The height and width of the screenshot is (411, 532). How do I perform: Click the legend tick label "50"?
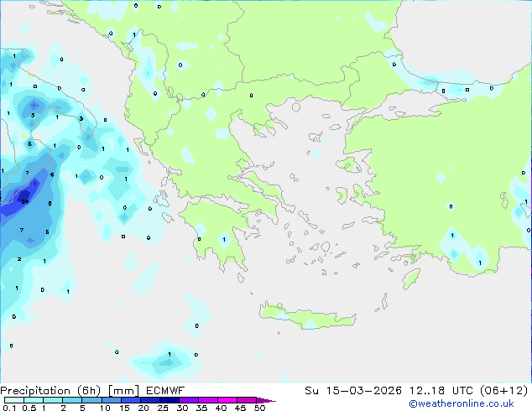point(260,408)
